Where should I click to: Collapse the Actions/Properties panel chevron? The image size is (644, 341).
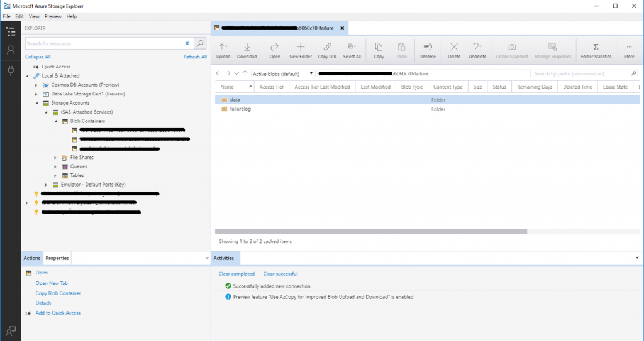click(207, 258)
